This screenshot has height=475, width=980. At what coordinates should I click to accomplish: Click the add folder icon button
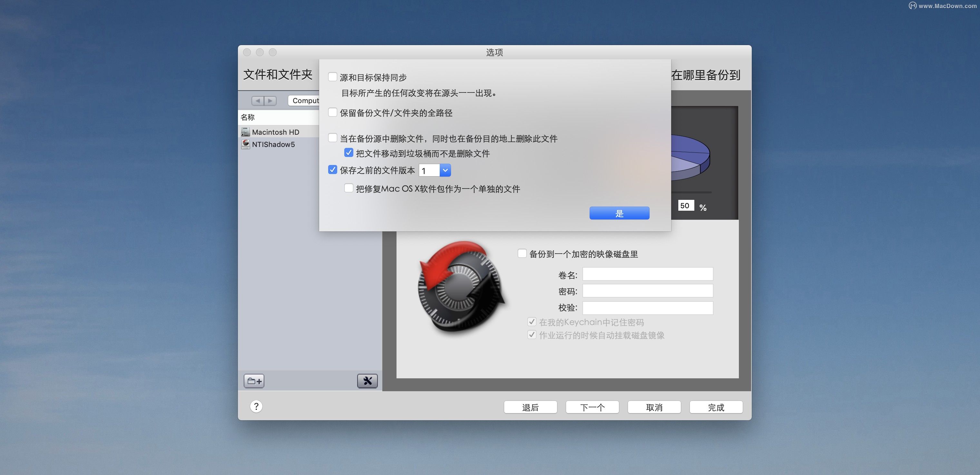coord(254,381)
